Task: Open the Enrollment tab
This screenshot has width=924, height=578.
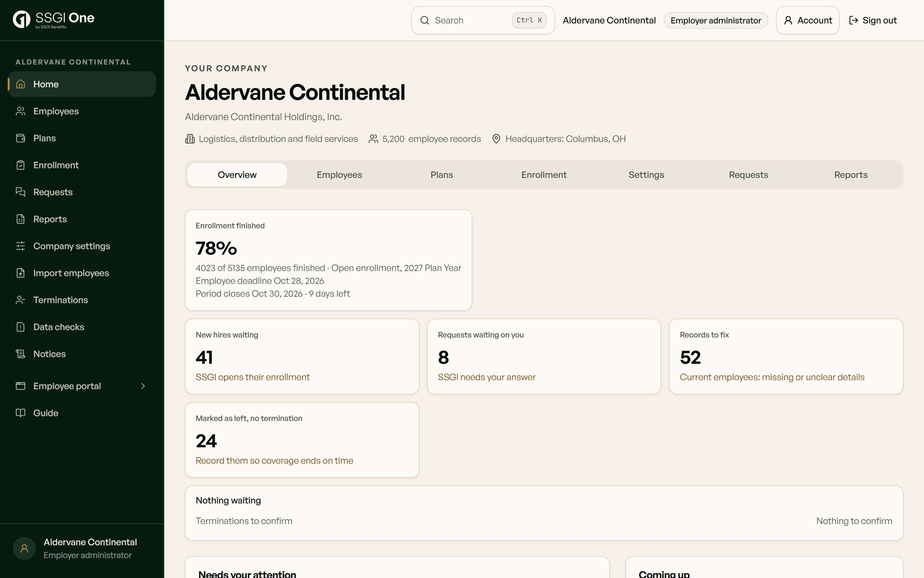Action: click(544, 175)
